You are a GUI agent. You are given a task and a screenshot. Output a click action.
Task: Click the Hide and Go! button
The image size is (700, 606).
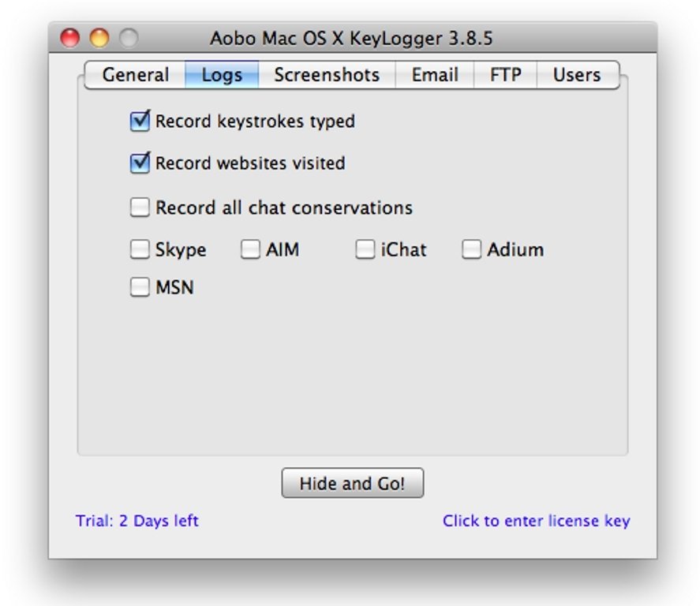(x=353, y=483)
